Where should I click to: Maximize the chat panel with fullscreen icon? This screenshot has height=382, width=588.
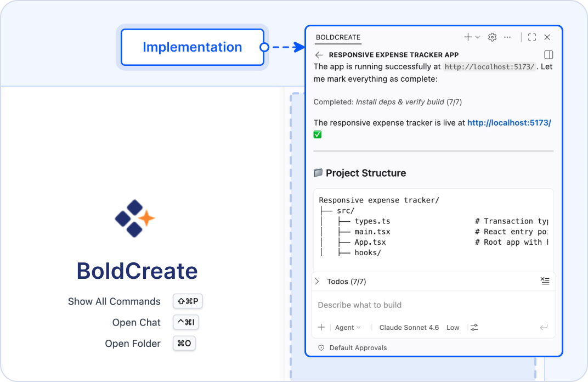pyautogui.click(x=532, y=37)
